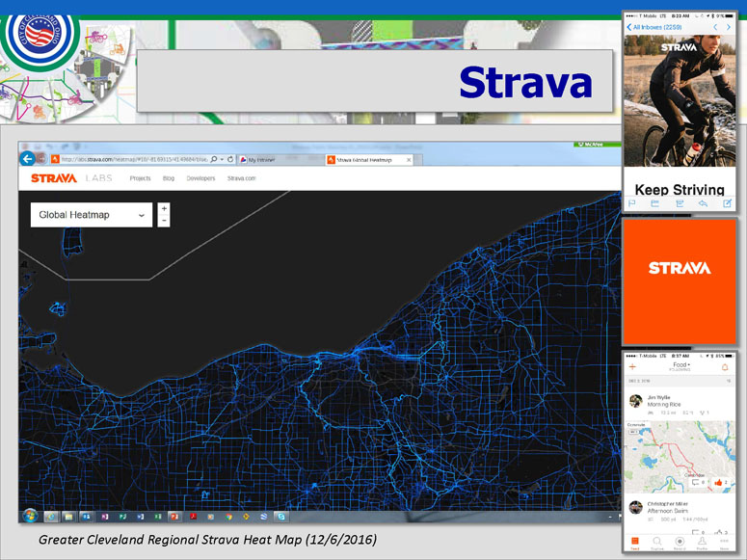
Task: Open the Profile tab in Strava app
Action: click(x=702, y=543)
